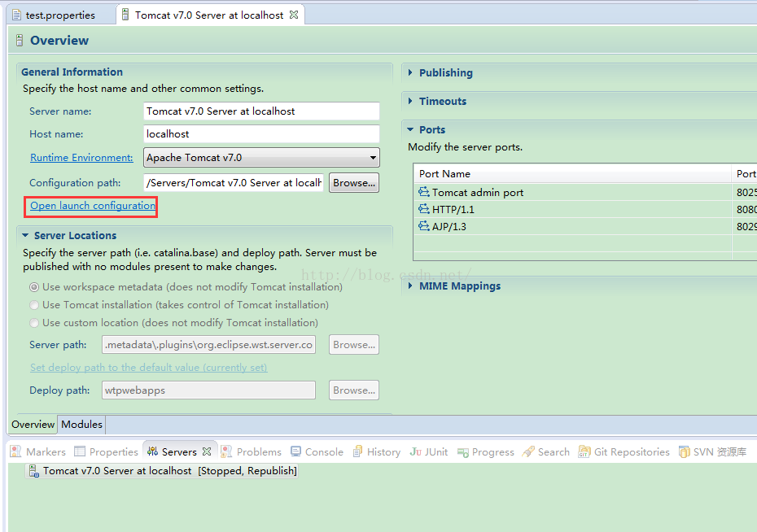Click the Git Repositories view icon
The image size is (757, 532).
click(584, 451)
